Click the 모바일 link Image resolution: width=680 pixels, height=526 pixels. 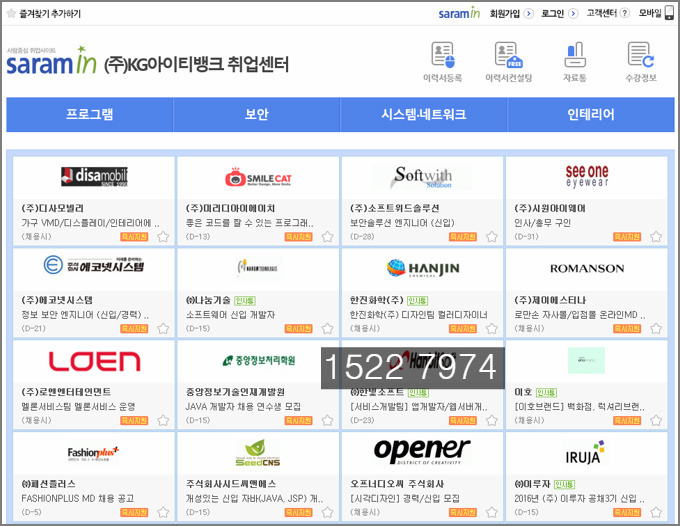click(x=650, y=13)
